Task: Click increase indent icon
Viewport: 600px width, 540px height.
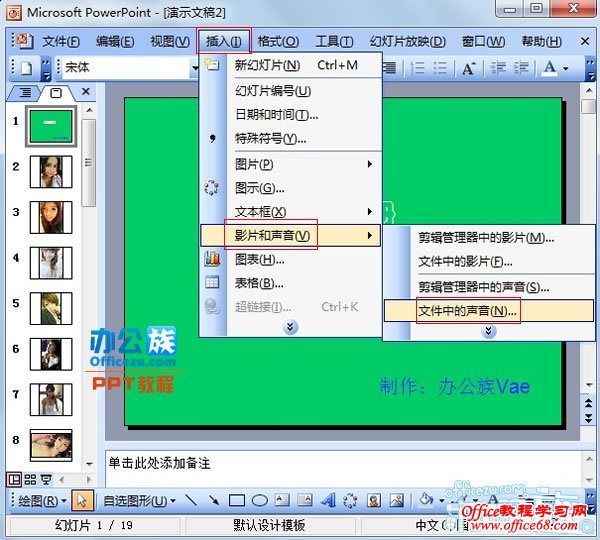Action: click(521, 68)
